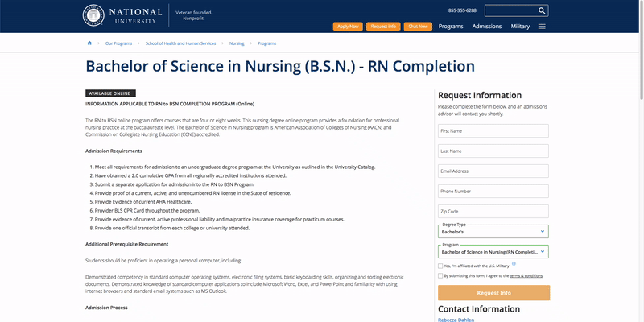Click the National University logo

[122, 15]
